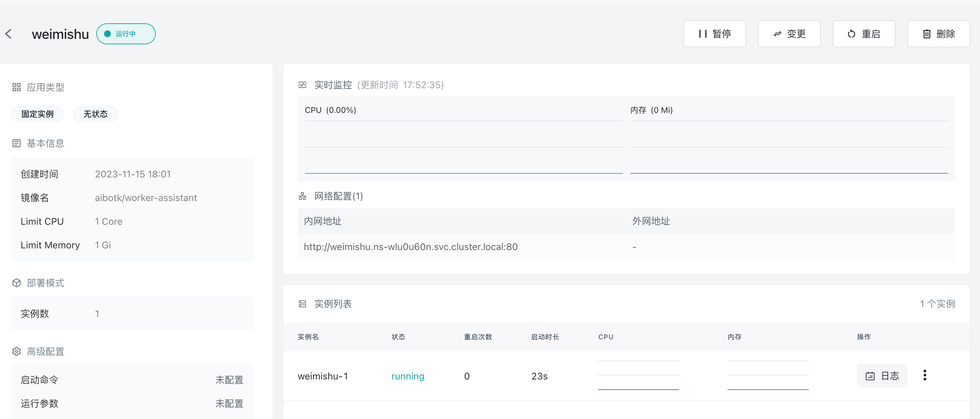Viewport: 980px width, 419px height.
Task: Click the 高级配置 gear icon
Action: (x=16, y=351)
